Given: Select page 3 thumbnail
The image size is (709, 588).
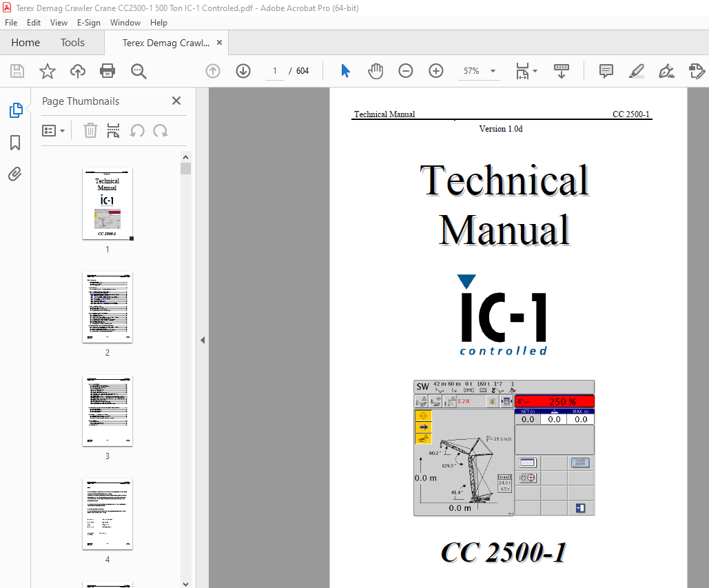Looking at the screenshot, I should coord(107,411).
